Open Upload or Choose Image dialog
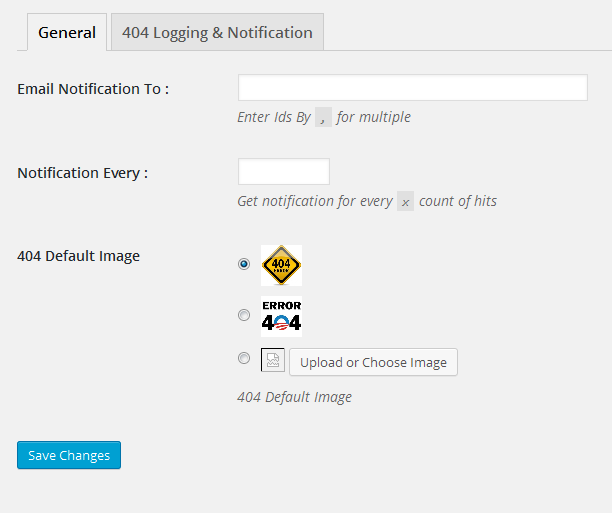 coord(373,362)
